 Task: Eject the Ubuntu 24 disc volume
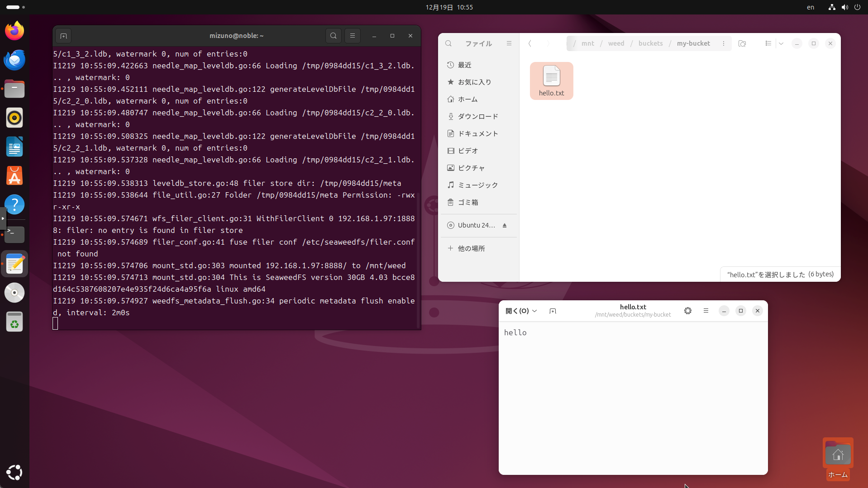point(505,225)
